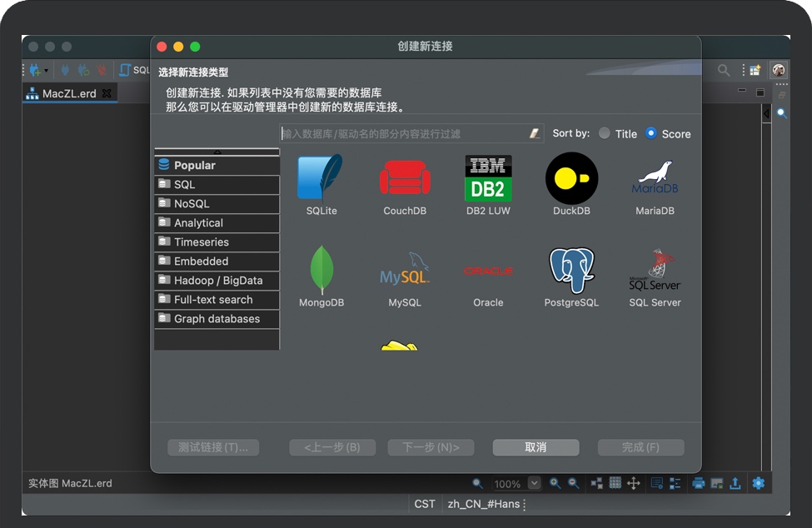This screenshot has width=812, height=528.
Task: Select the Timeseries category
Action: pos(217,242)
